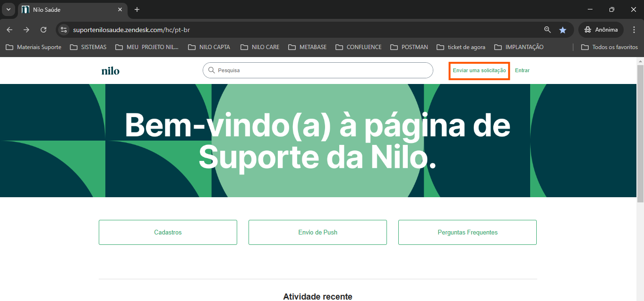The height and width of the screenshot is (301, 644).
Task: Open the CONFLUENCE bookmark folder
Action: click(359, 47)
